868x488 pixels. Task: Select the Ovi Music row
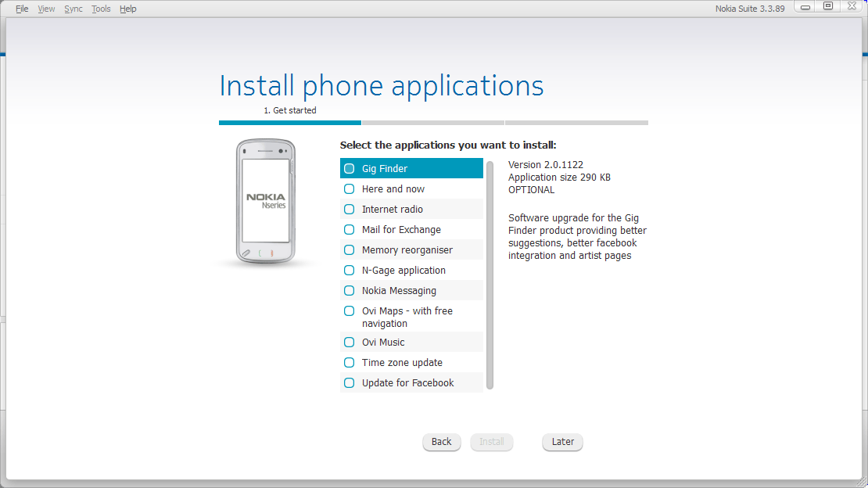pyautogui.click(x=411, y=343)
